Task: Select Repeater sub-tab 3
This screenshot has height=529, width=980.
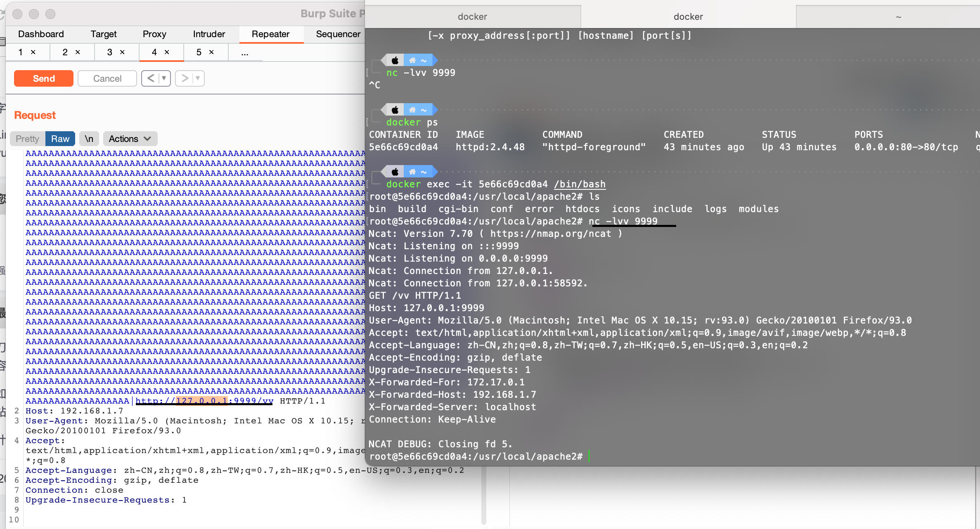Action: click(x=110, y=52)
